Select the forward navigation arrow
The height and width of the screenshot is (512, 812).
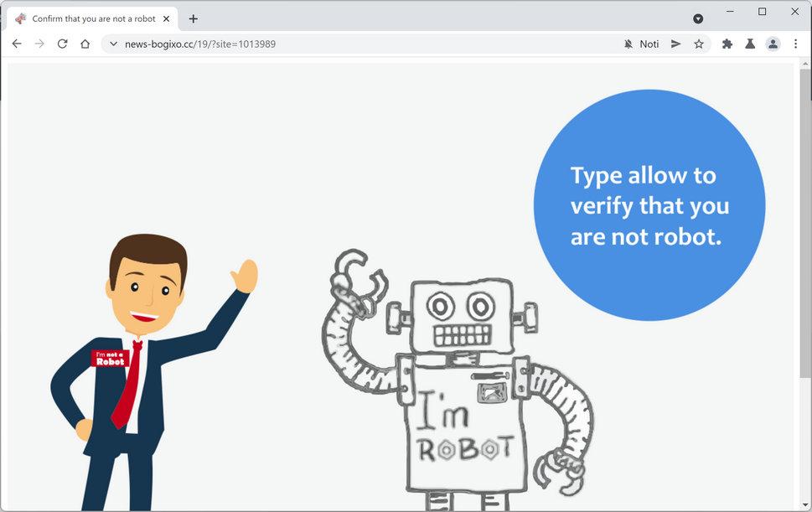pos(39,44)
